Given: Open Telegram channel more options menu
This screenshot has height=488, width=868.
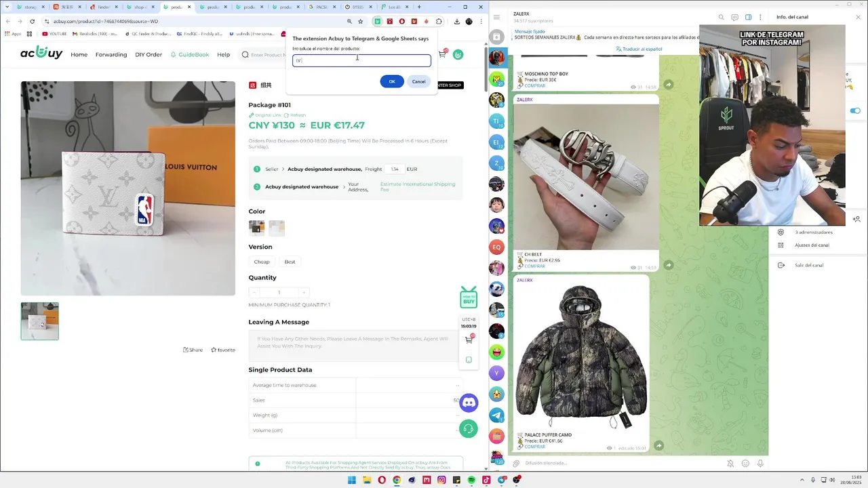Looking at the screenshot, I should (762, 17).
